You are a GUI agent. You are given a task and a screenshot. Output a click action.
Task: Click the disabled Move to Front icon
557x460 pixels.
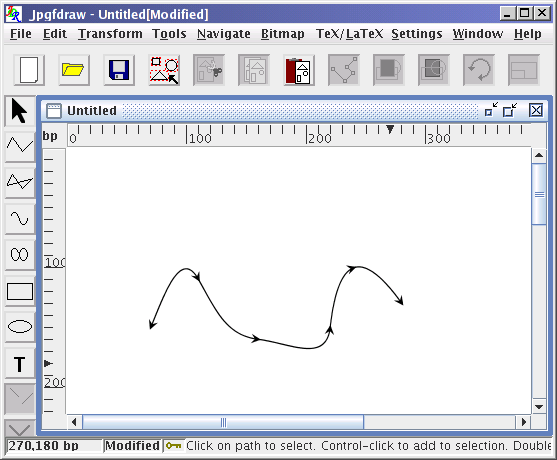tap(389, 70)
